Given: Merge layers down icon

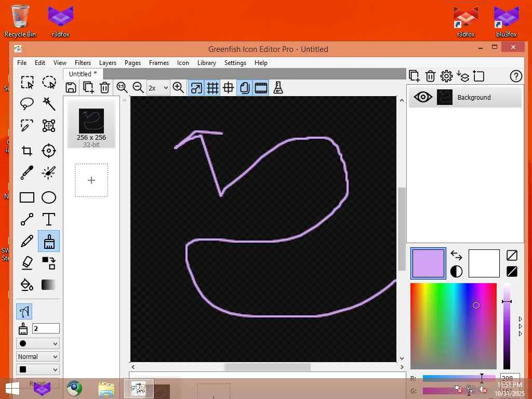Looking at the screenshot, I should pyautogui.click(x=463, y=76).
